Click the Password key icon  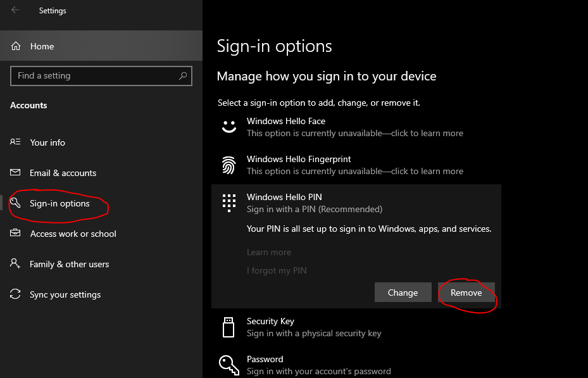pos(229,365)
